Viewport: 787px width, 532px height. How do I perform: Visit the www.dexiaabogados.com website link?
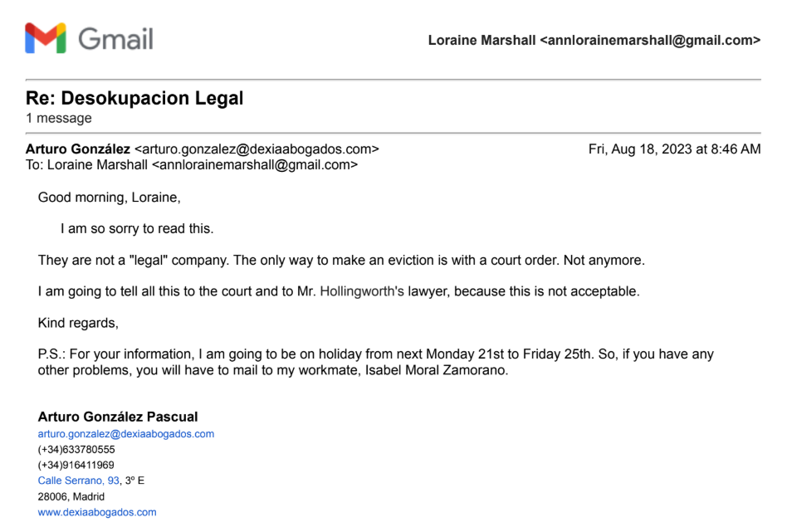(97, 512)
